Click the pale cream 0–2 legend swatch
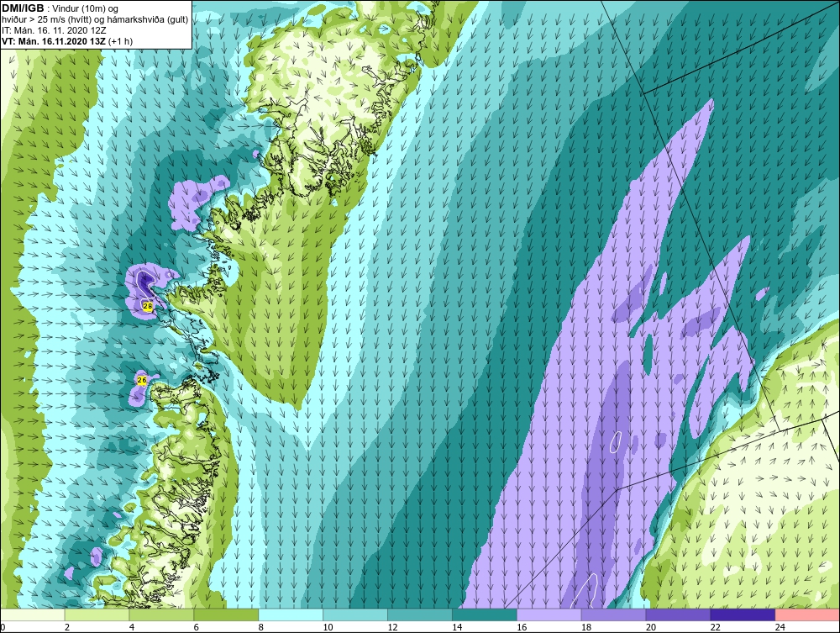 [x=32, y=615]
